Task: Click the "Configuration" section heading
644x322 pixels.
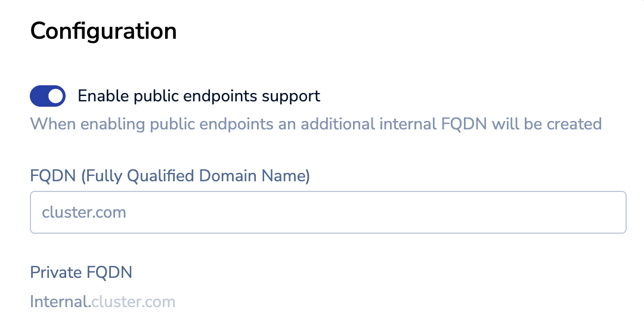Action: 103,31
